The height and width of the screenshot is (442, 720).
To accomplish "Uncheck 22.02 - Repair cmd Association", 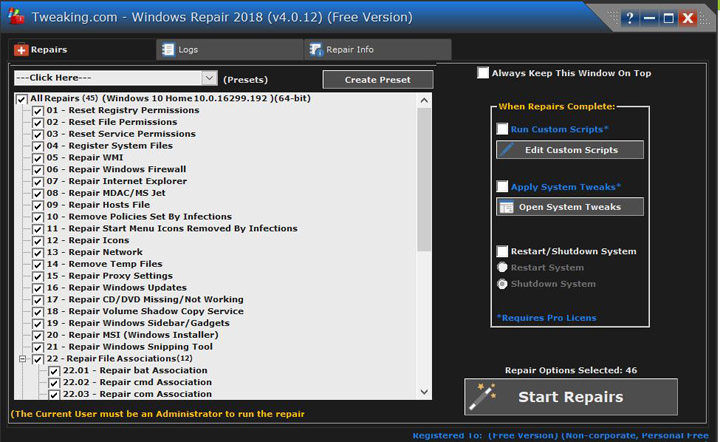I will click(x=54, y=383).
